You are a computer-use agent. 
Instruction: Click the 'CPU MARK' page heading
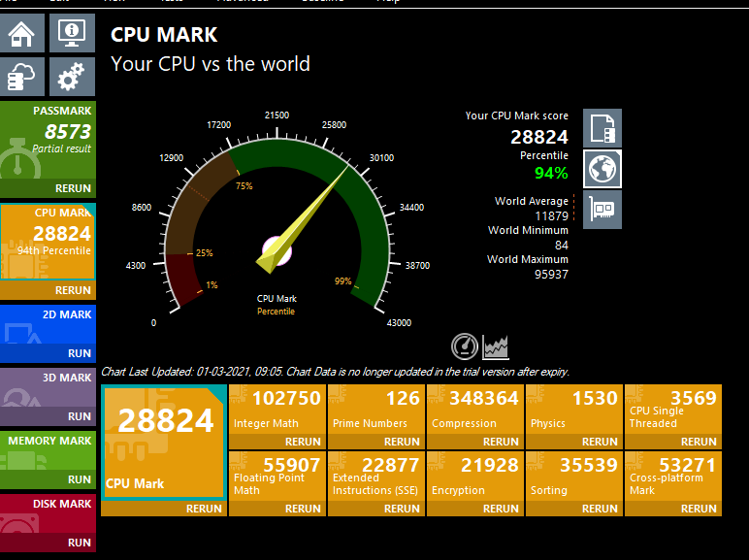pyautogui.click(x=164, y=35)
